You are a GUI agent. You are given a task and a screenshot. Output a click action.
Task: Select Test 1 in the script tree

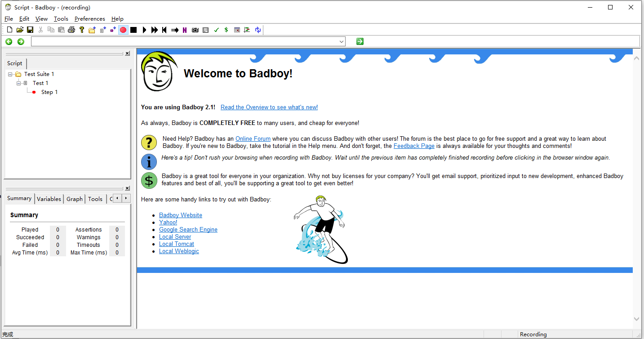40,83
